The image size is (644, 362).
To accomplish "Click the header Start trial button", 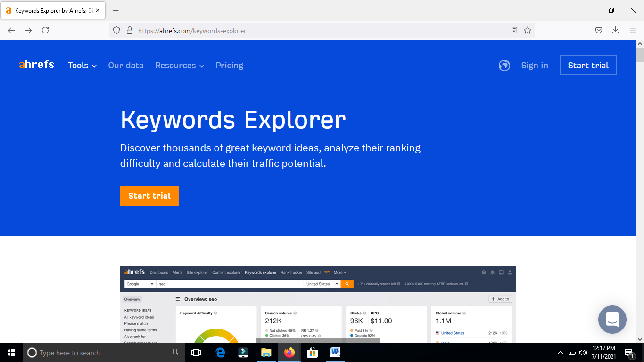I will [588, 65].
